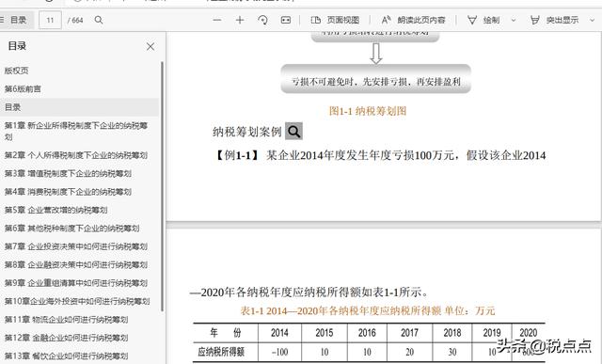Screen dimensions: 602x364
Task: Click the 图1-1 纳税筹划图 caption
Action: pos(368,111)
